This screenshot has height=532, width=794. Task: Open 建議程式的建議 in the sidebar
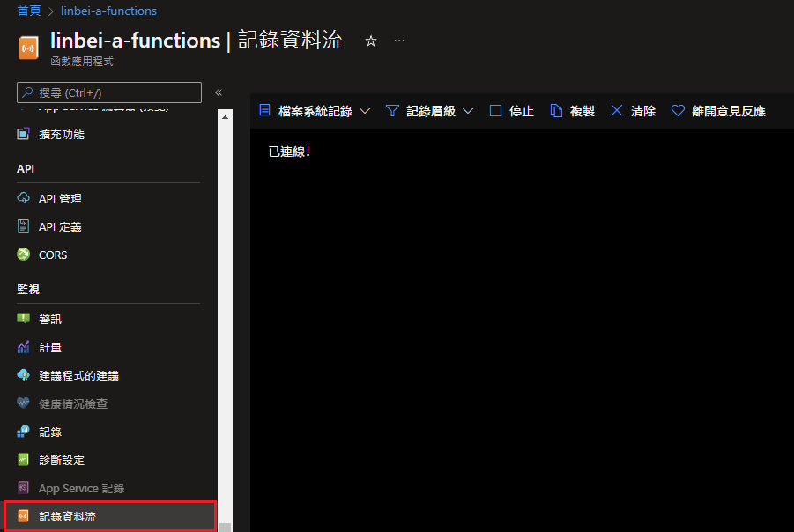click(79, 376)
